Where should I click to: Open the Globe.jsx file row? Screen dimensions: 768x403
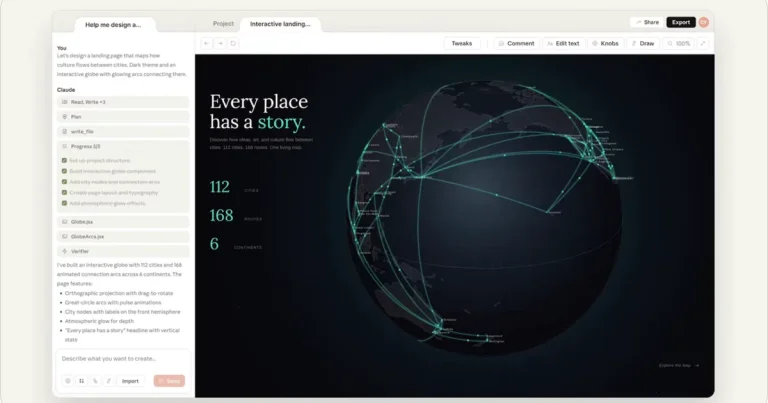(123, 222)
